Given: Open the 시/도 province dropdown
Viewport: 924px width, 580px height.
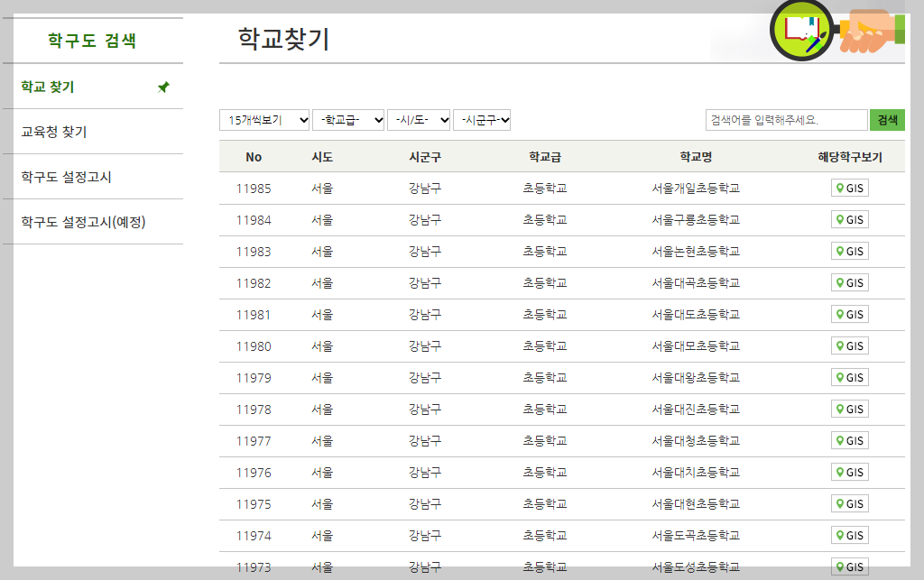Looking at the screenshot, I should 419,120.
